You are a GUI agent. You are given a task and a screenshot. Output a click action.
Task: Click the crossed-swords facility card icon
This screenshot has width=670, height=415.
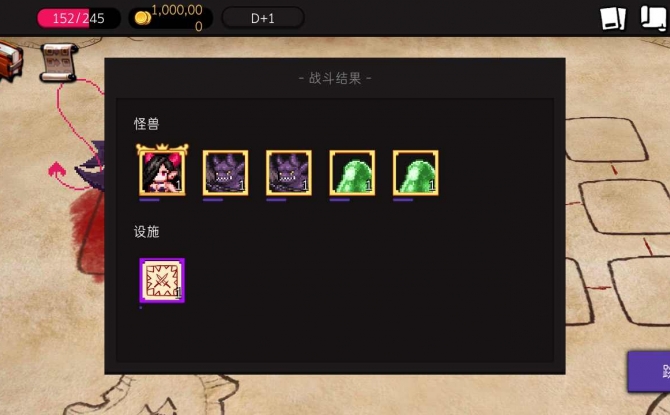pos(162,280)
